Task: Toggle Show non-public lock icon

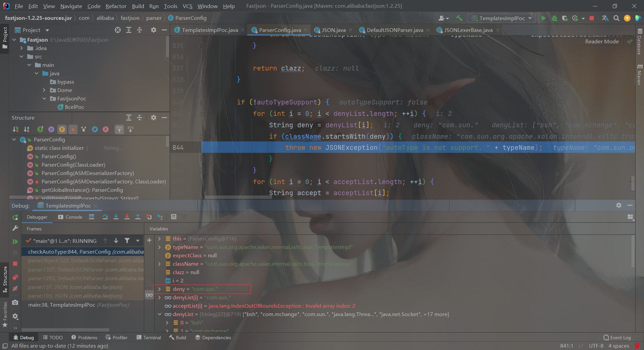Action: 73,129
